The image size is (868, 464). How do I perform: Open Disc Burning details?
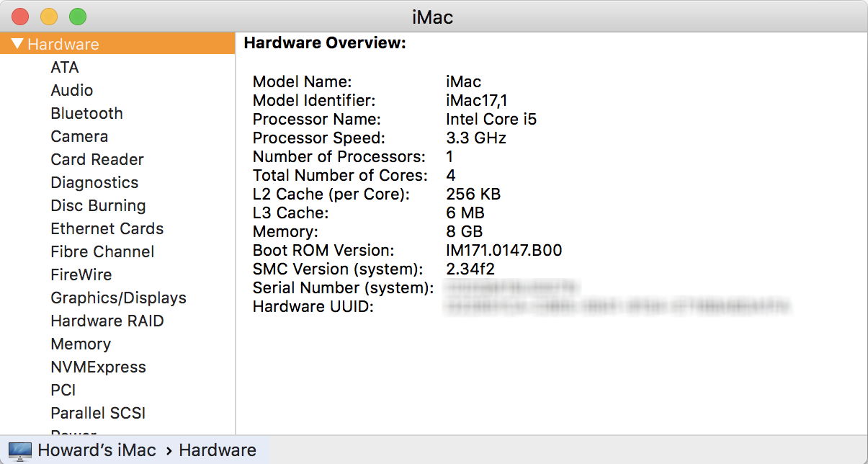pos(98,205)
